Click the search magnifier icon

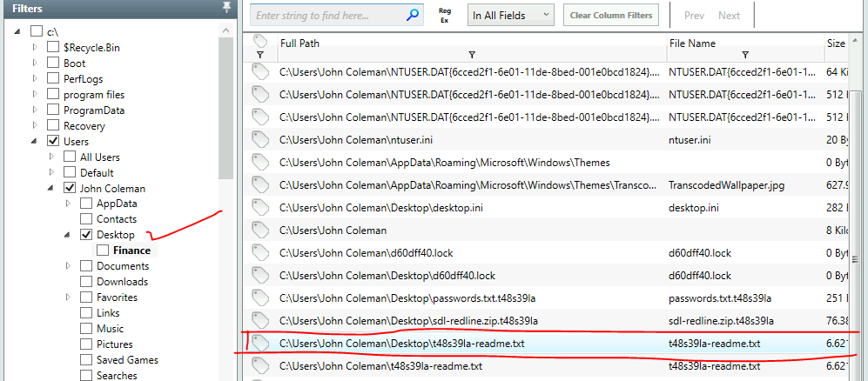click(413, 15)
